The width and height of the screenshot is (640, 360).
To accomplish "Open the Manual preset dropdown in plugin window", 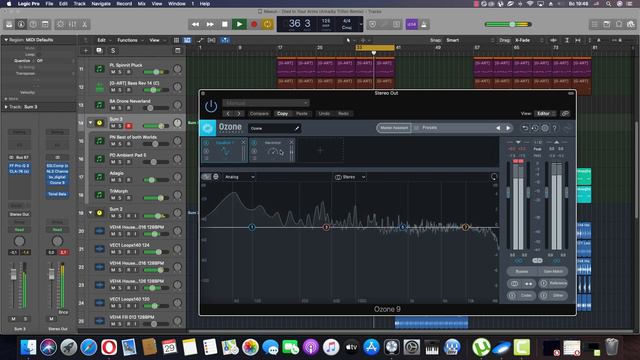I will coord(266,103).
